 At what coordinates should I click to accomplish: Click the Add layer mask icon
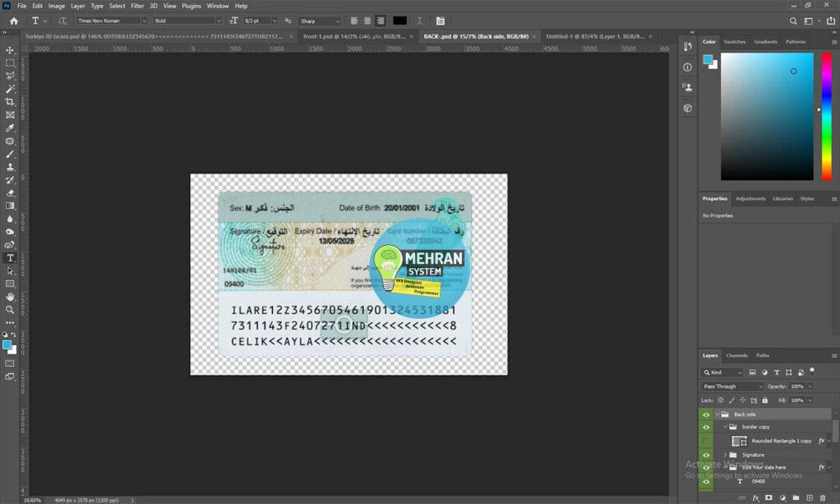pos(768,497)
